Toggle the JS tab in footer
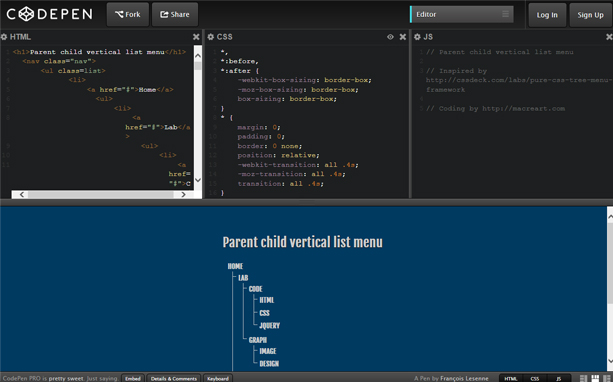 click(559, 378)
